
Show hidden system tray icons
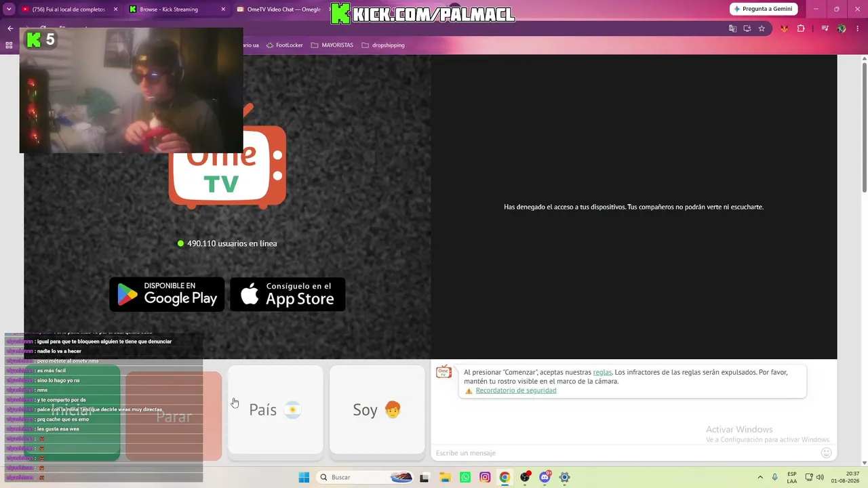click(x=760, y=477)
